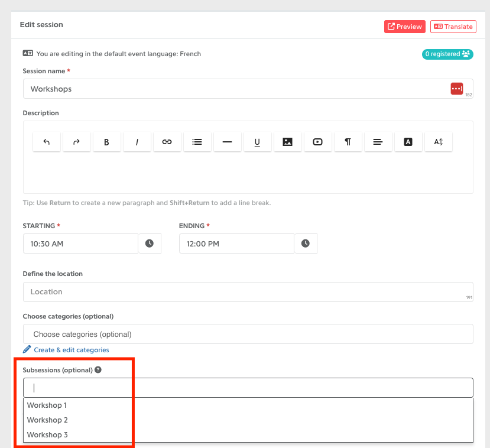Click the pencil icon beside Create & edit categories

pos(27,349)
